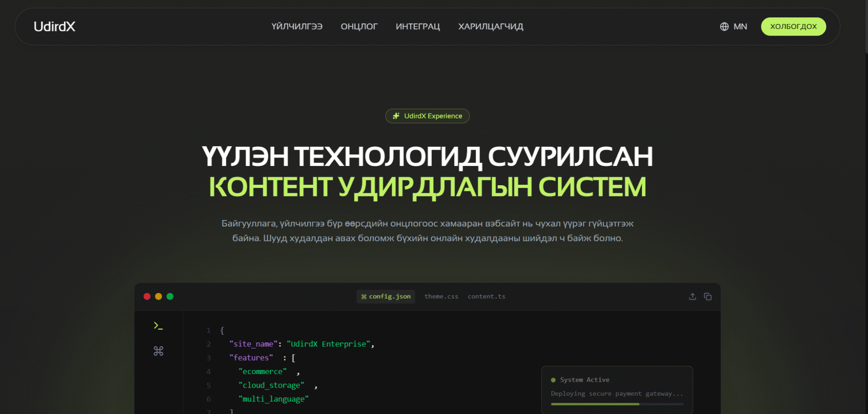Go to ҮЙЛЧИЛГЭЭ in the navigation
This screenshot has width=868, height=414.
[297, 27]
